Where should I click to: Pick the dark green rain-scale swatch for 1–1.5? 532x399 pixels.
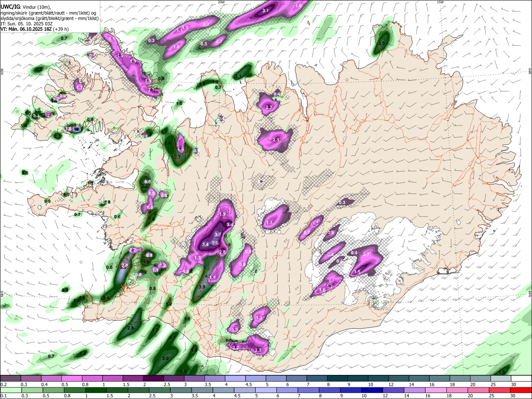click(x=96, y=390)
